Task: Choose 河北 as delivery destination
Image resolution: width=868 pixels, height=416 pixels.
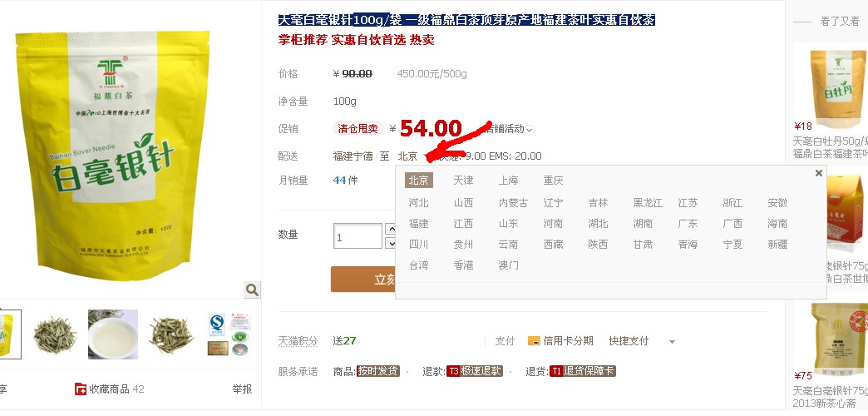Action: click(x=418, y=203)
